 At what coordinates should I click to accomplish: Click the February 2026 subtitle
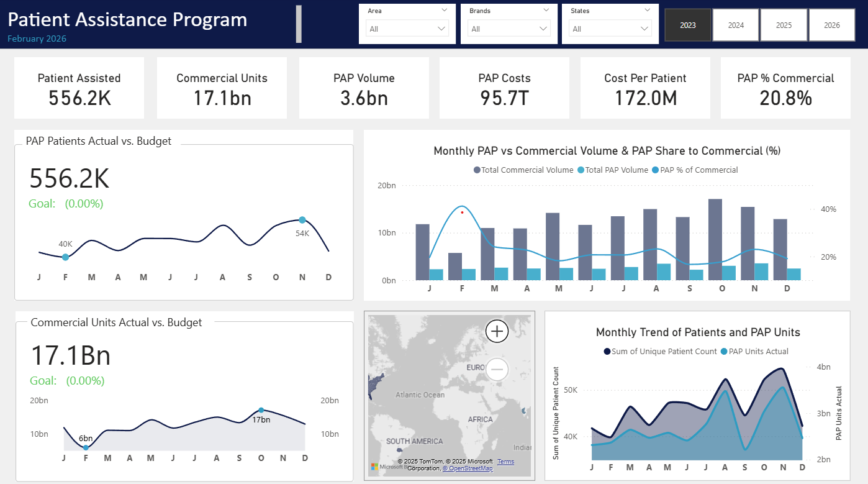pyautogui.click(x=37, y=39)
